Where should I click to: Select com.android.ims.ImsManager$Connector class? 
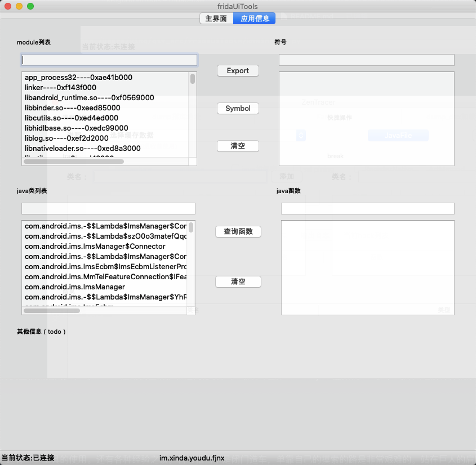click(105, 247)
